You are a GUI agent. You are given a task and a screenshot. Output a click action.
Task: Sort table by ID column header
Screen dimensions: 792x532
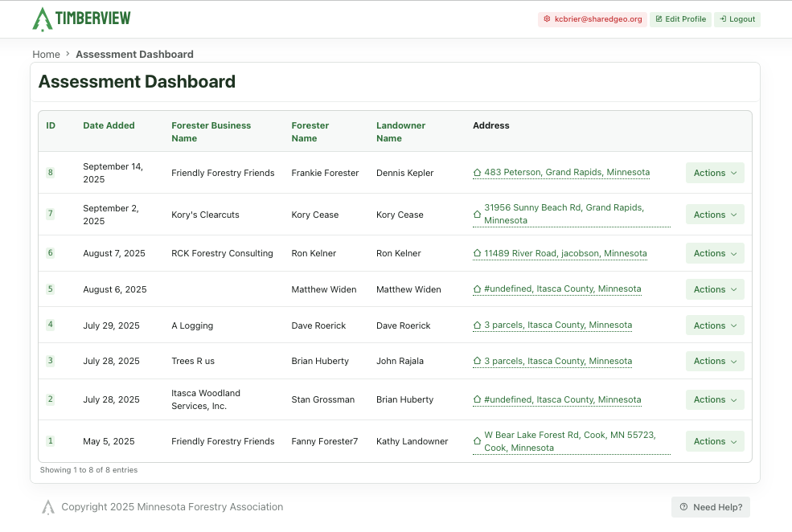[51, 125]
